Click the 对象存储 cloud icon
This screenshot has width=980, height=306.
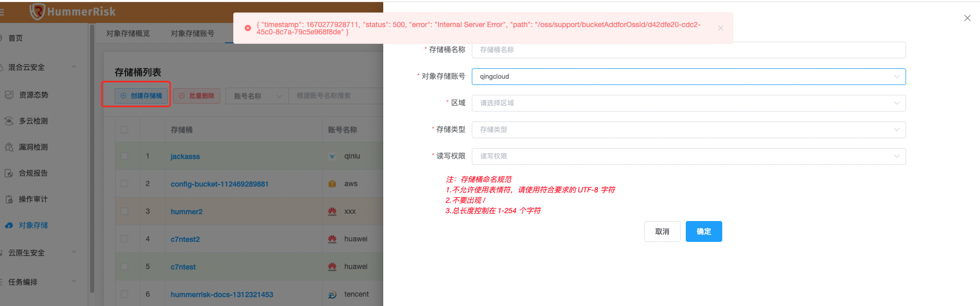coord(9,225)
